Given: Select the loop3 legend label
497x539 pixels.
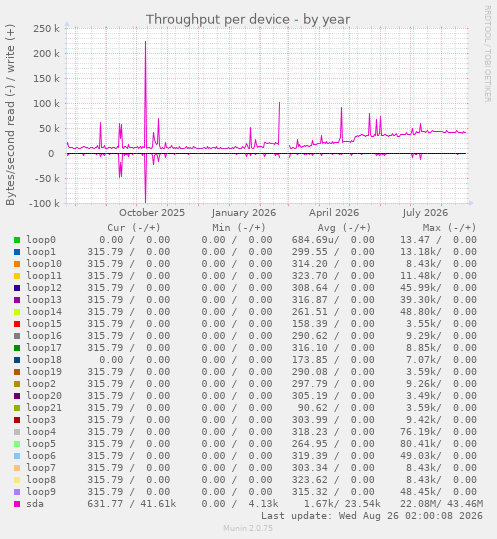Looking at the screenshot, I should [x=41, y=420].
